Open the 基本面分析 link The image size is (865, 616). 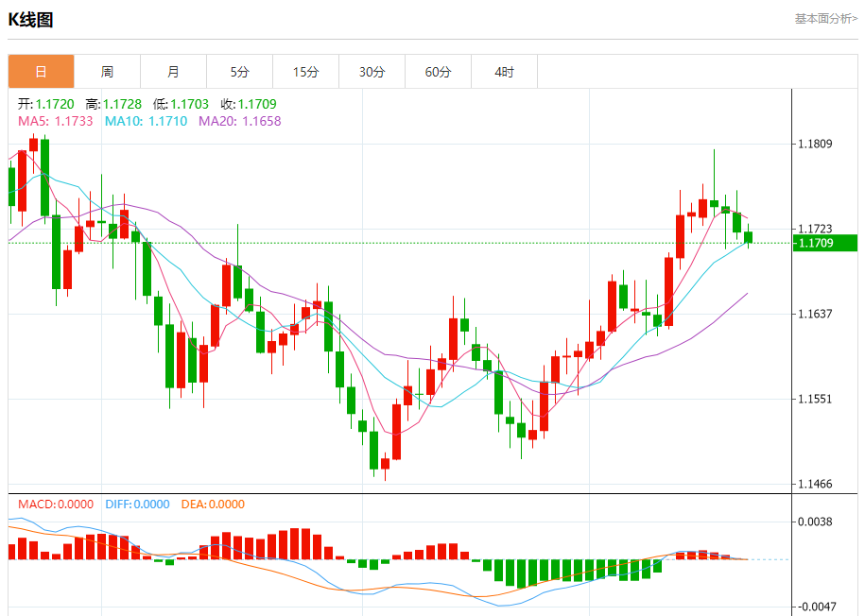point(825,18)
